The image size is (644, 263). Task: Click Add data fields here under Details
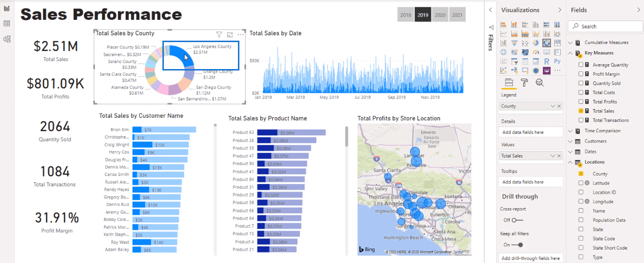pos(531,132)
